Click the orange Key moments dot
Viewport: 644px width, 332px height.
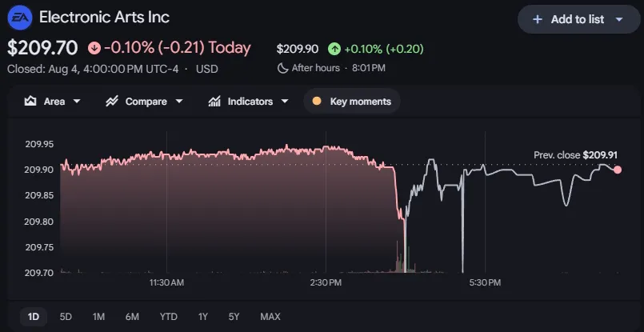(317, 101)
